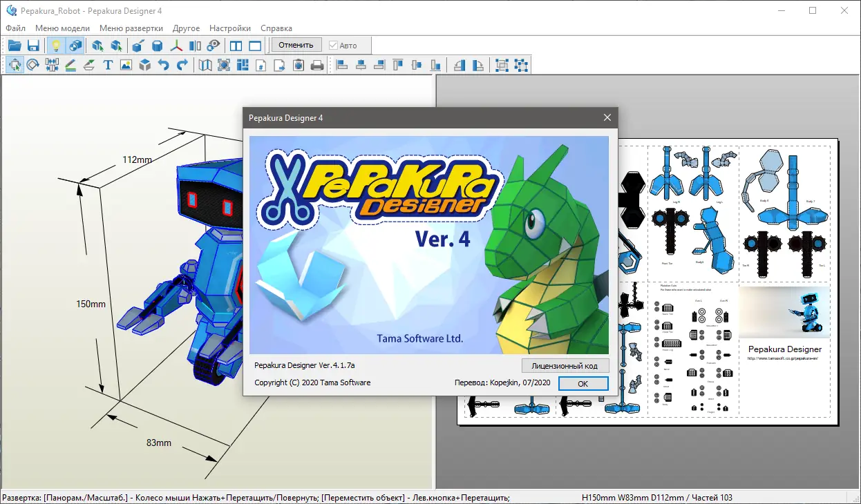Click the undo arrow icon
This screenshot has height=504, width=861.
(x=164, y=65)
